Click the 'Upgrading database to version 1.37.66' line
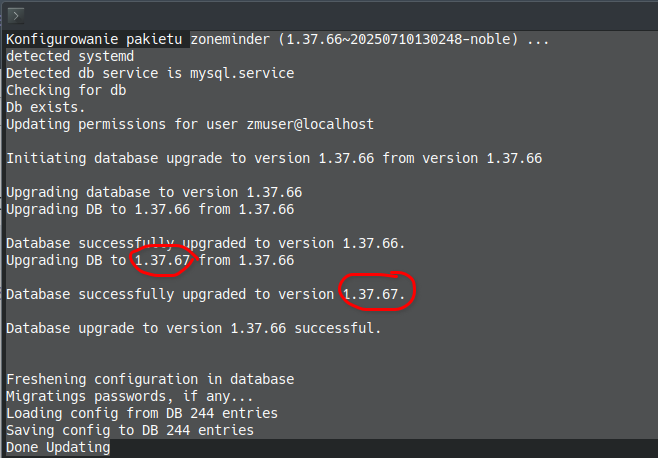658x458 pixels. click(154, 192)
